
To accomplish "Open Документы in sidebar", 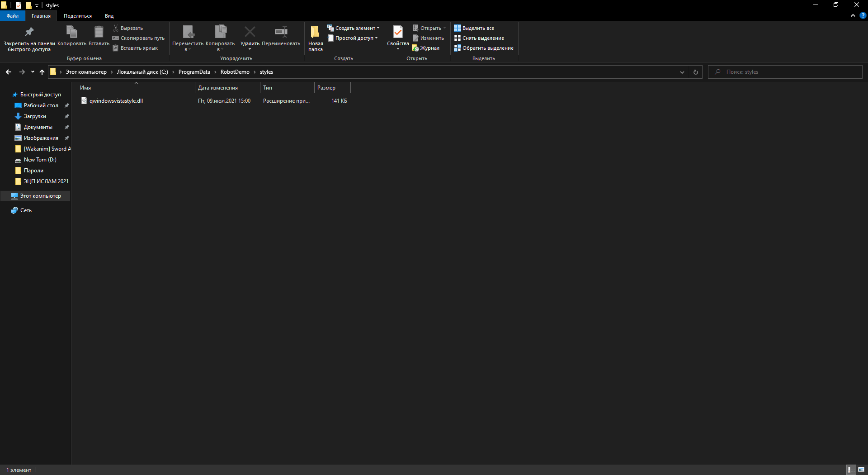I will pos(38,127).
